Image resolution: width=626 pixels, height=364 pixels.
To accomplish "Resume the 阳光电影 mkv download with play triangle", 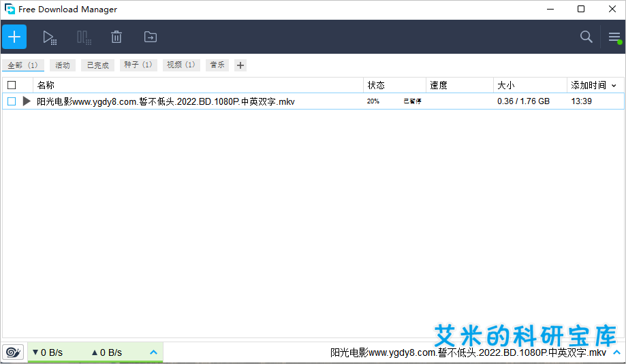I will (27, 101).
